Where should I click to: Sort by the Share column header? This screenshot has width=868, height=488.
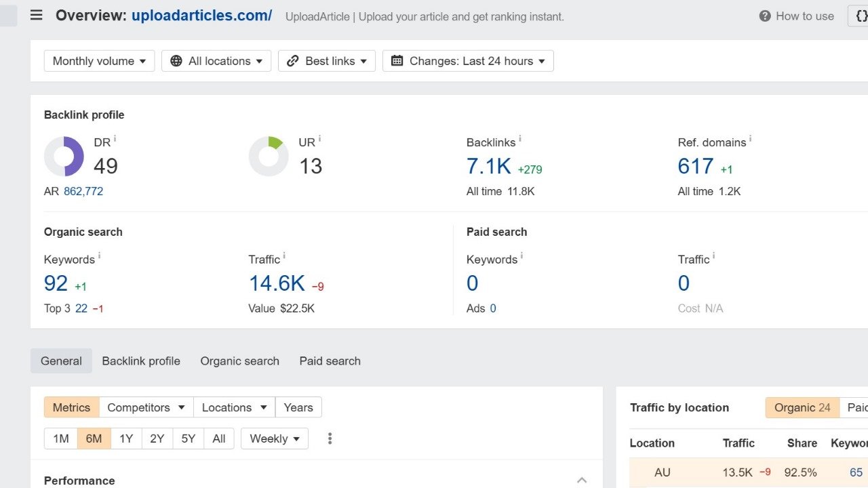pos(802,443)
